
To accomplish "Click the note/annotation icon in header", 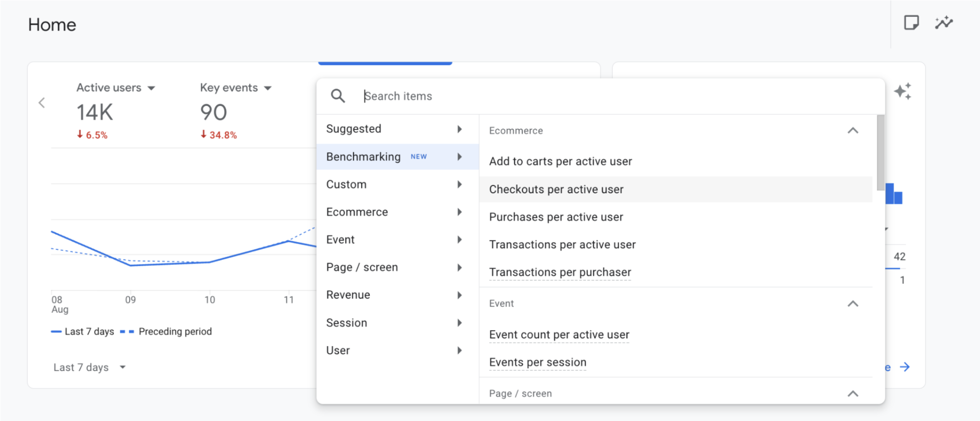I will tap(911, 23).
